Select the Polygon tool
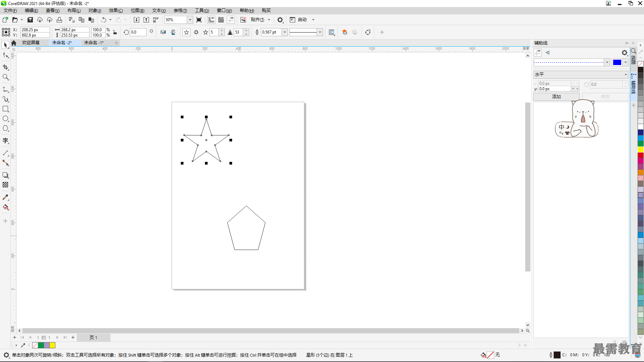This screenshot has width=644, height=362. click(x=5, y=128)
